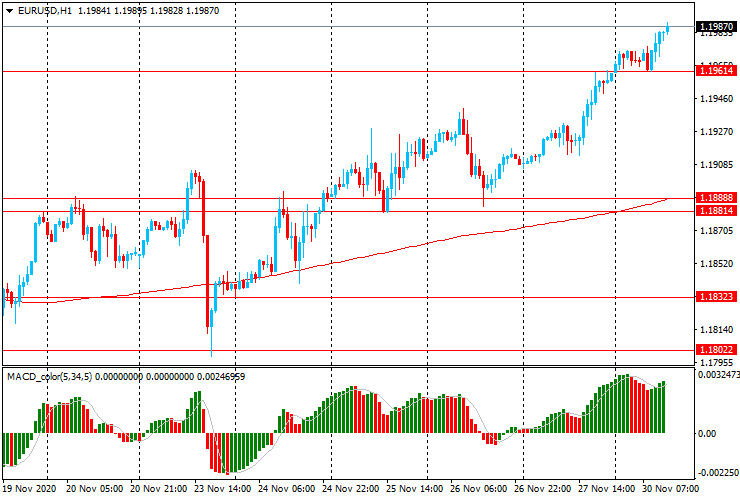Select the red level label 1.18888
This screenshot has width=740, height=500.
pyautogui.click(x=716, y=198)
